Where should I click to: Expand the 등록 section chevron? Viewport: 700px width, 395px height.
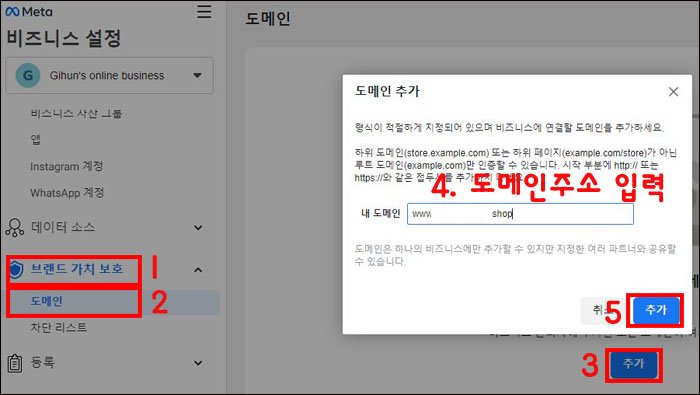pos(198,363)
